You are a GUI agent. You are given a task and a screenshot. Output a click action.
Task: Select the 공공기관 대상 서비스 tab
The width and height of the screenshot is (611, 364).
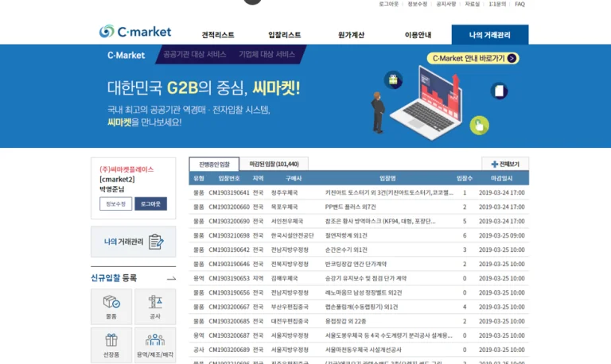(x=194, y=55)
